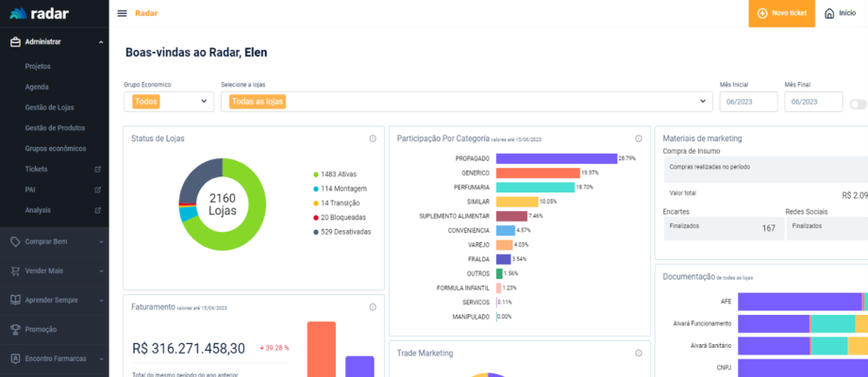868x377 pixels.
Task: Click the Promoção trophy icon
Action: [x=14, y=329]
